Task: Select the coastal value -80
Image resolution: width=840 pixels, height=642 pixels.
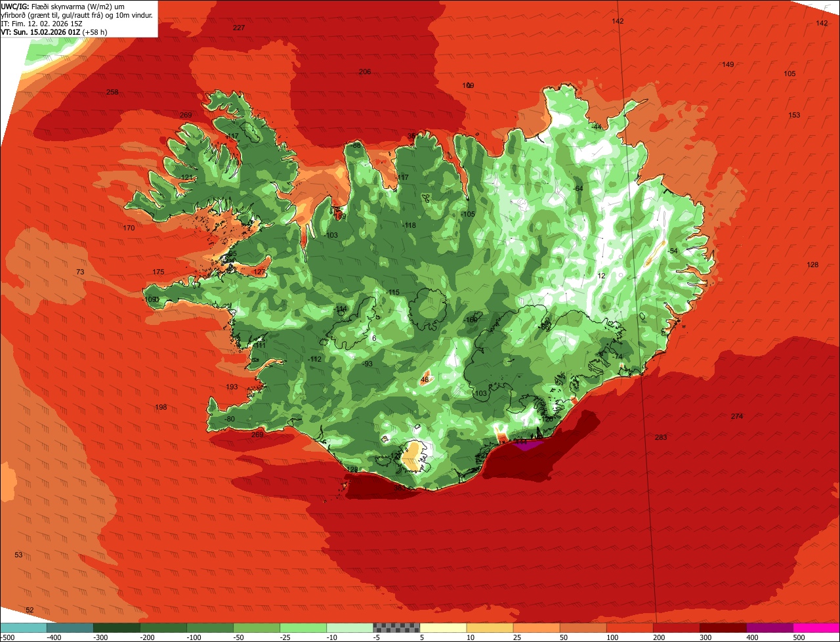Action: [x=229, y=419]
